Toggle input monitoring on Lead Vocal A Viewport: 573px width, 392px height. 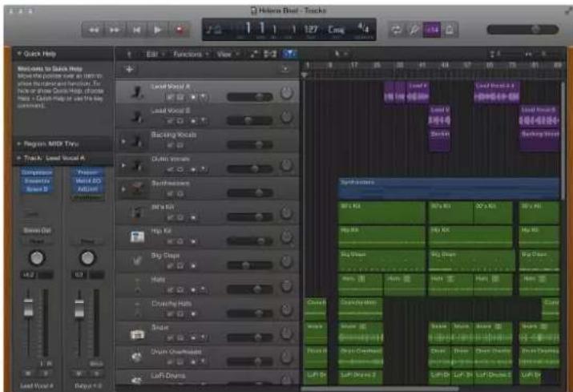[204, 97]
